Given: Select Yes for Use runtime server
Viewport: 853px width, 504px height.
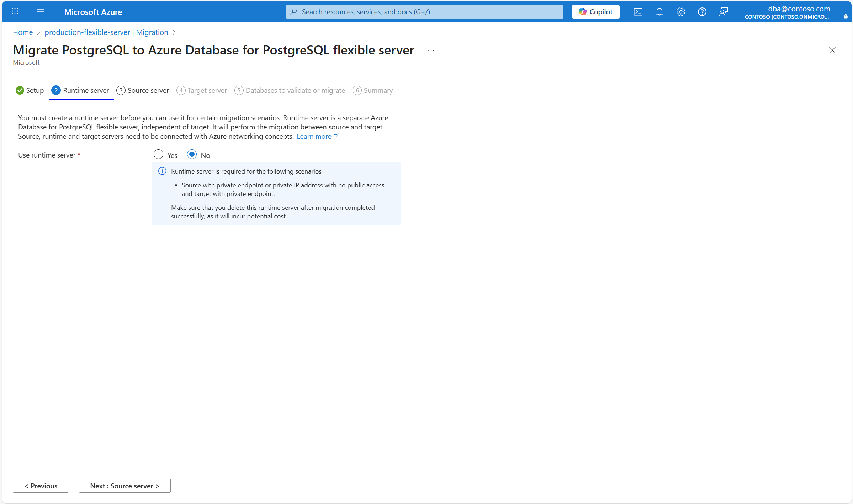Looking at the screenshot, I should 158,154.
